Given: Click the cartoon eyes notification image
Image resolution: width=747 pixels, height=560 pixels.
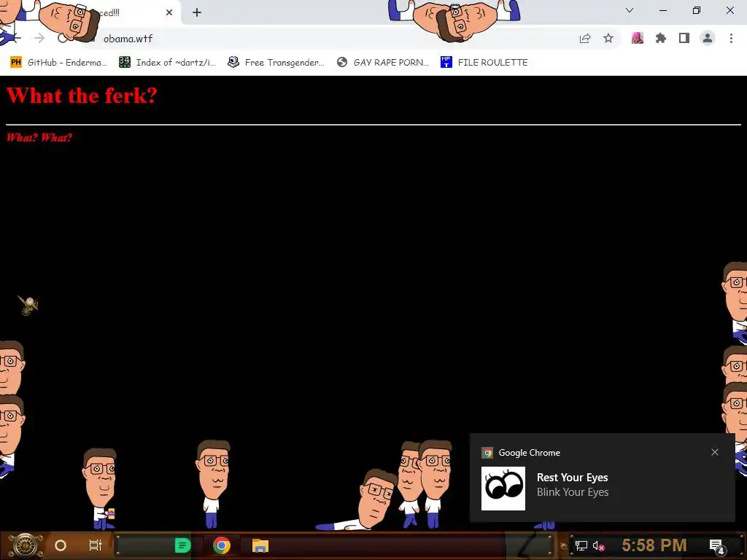Looking at the screenshot, I should [503, 488].
